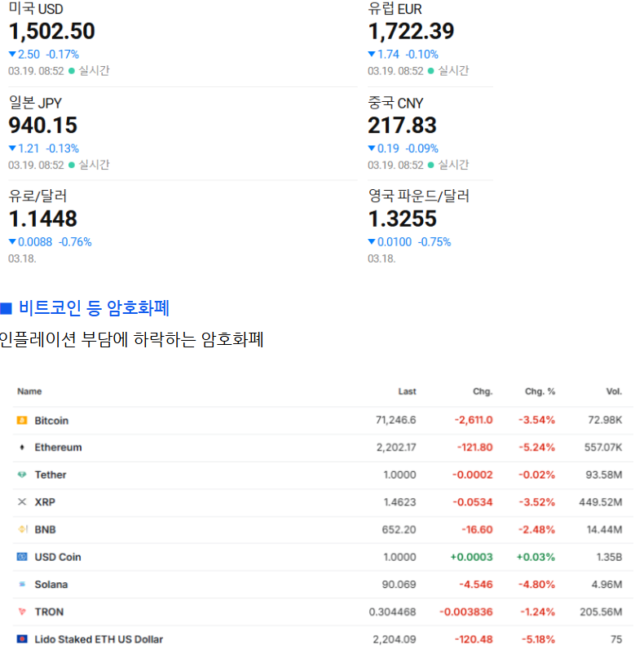Click the Tether coin icon
Screen dimensions: 644x649
click(22, 475)
